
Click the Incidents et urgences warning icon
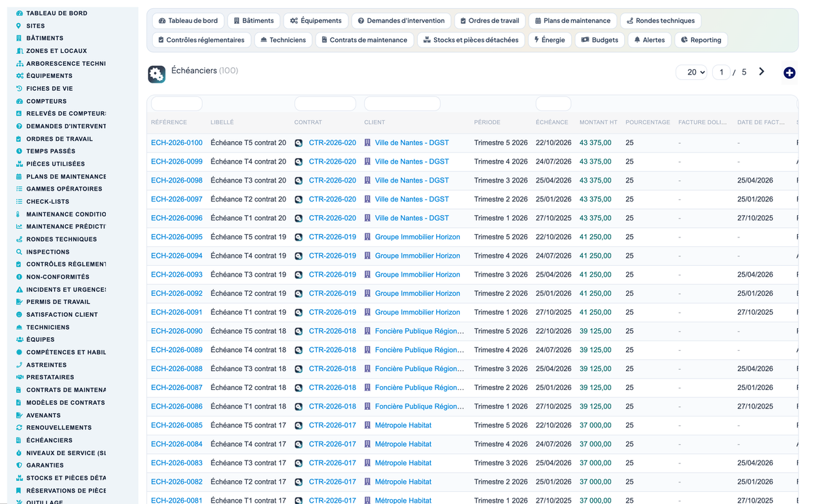pyautogui.click(x=19, y=290)
